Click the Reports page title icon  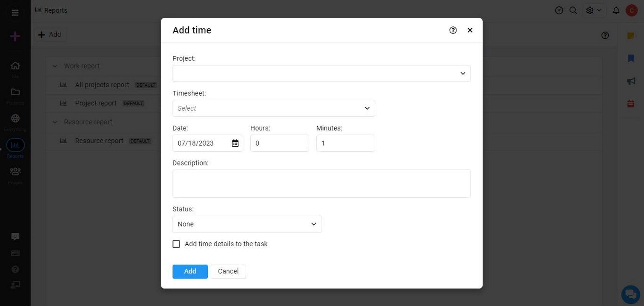38,10
